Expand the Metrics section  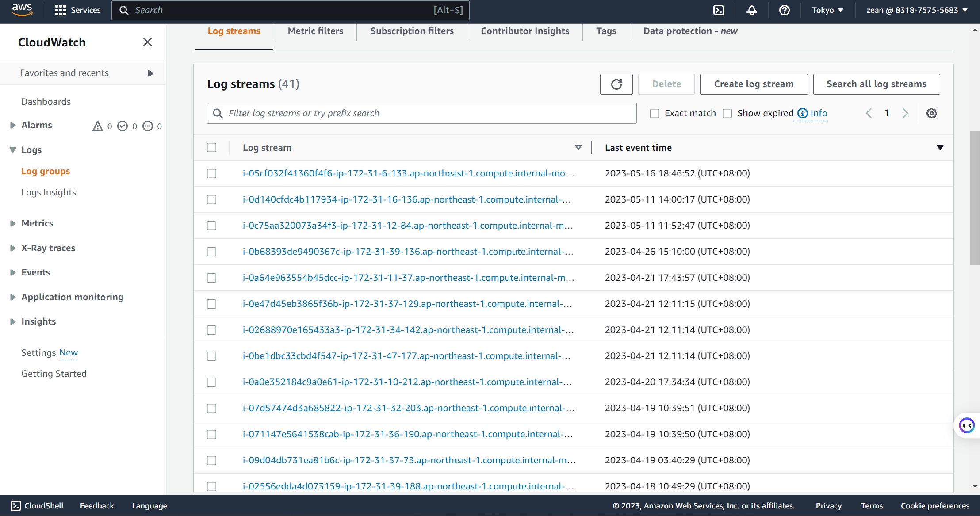pos(13,224)
